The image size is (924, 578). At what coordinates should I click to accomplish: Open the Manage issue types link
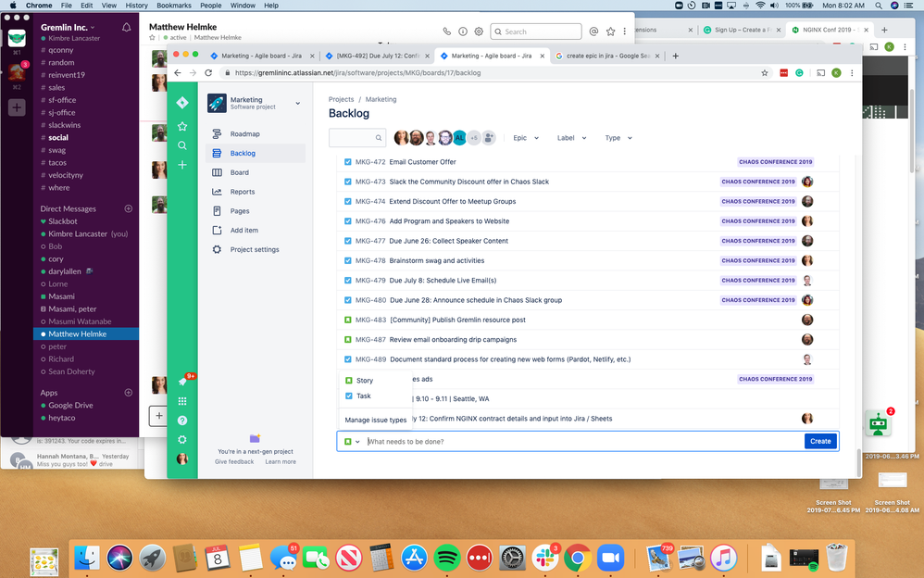tap(374, 419)
